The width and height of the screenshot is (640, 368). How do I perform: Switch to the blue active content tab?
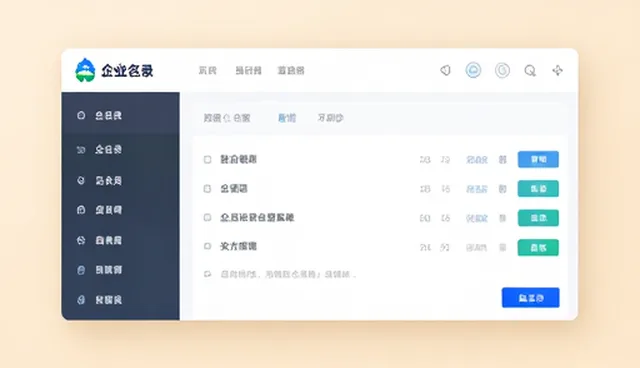pos(287,118)
